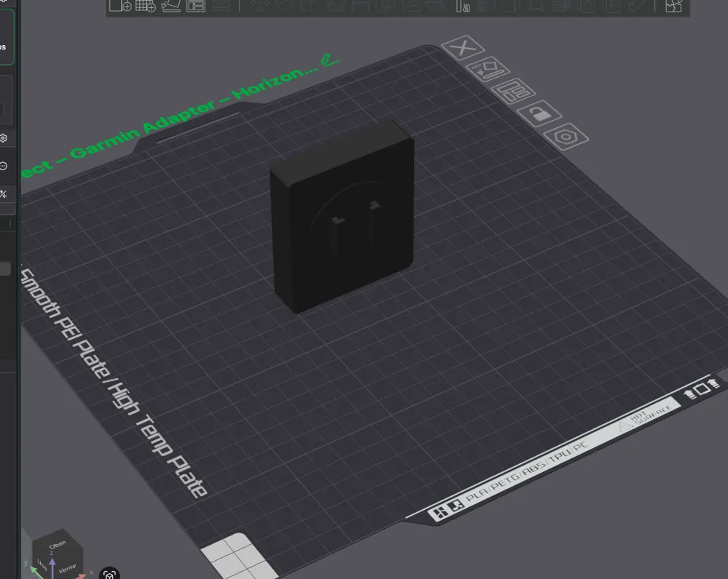
Task: Open the Assembly view puzzle icon
Action: point(673,6)
